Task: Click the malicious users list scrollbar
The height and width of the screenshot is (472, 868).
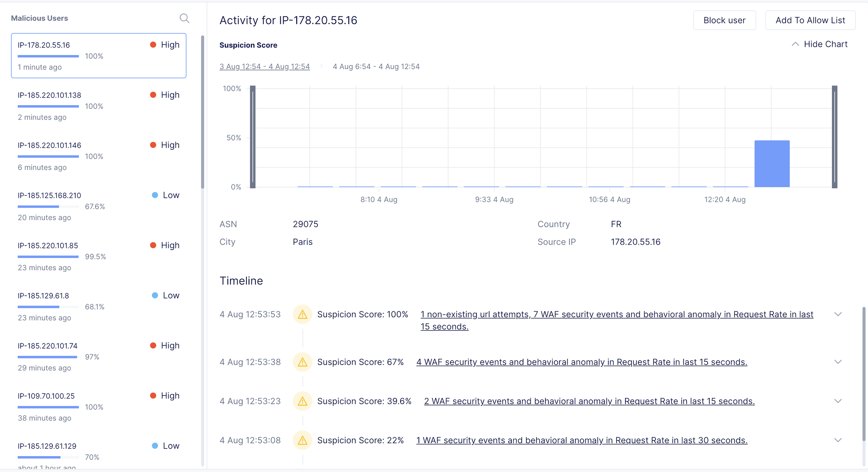Action: (203, 112)
